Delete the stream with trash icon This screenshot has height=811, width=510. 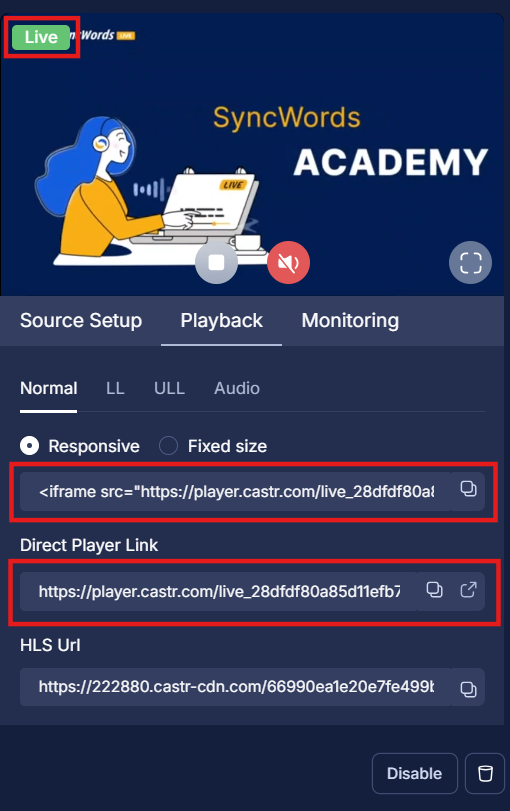[485, 774]
